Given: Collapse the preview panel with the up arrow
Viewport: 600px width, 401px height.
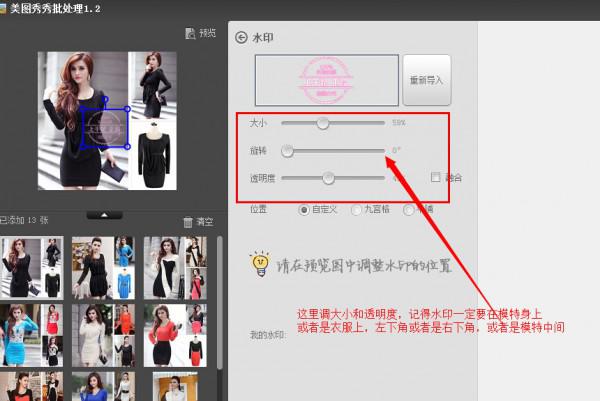Looking at the screenshot, I should 104,215.
